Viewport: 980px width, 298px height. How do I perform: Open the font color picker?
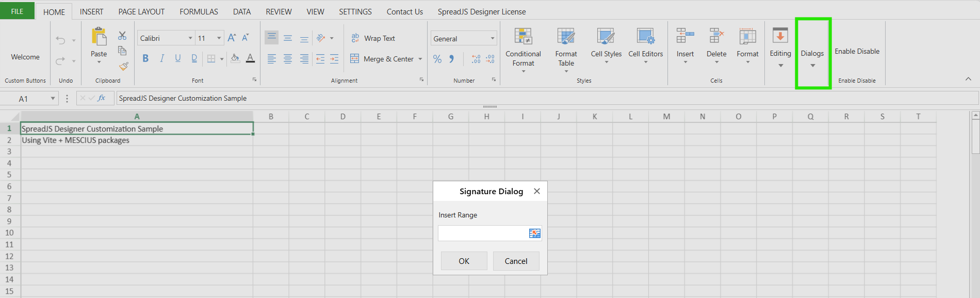point(250,58)
